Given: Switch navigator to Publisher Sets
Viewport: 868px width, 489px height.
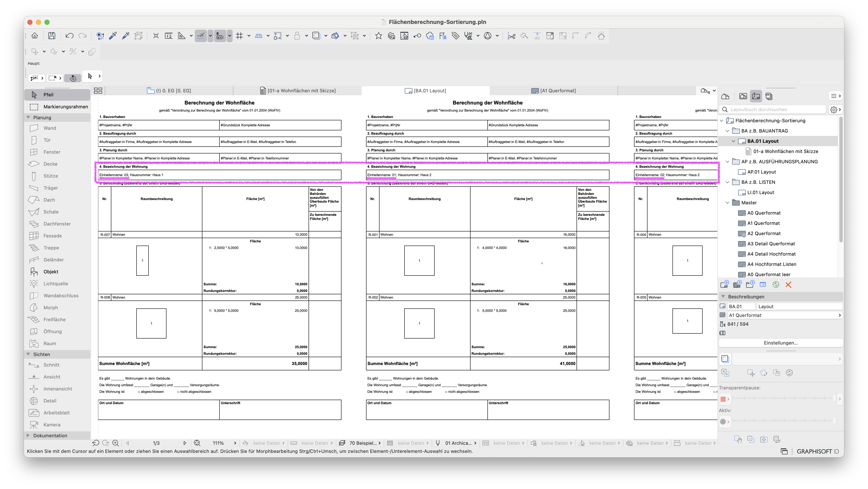Looking at the screenshot, I should pyautogui.click(x=769, y=96).
